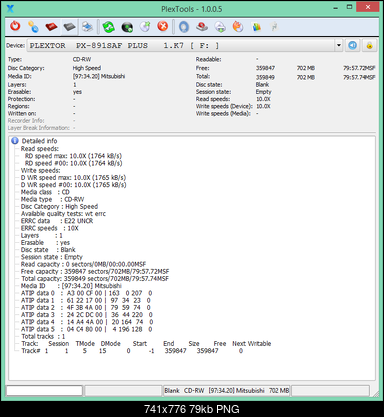Select Disc state : Blank tree row
Screen dimensions: 384x417
[x=48, y=250]
